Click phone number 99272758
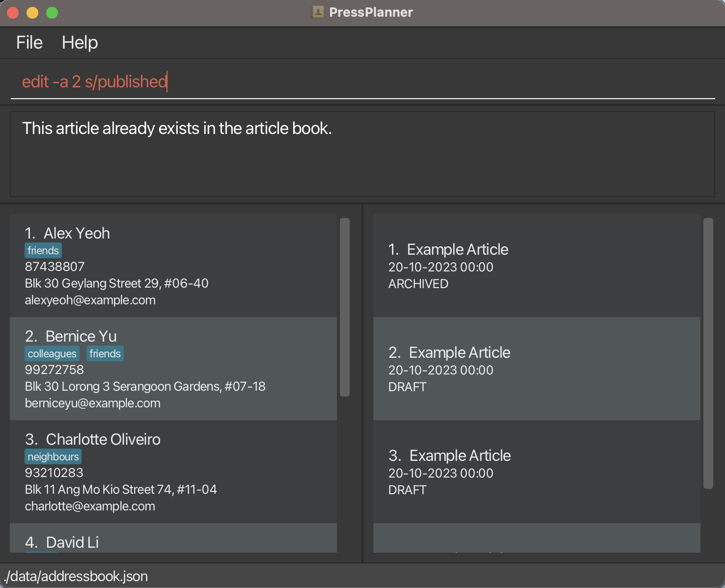Image resolution: width=725 pixels, height=588 pixels. (55, 370)
